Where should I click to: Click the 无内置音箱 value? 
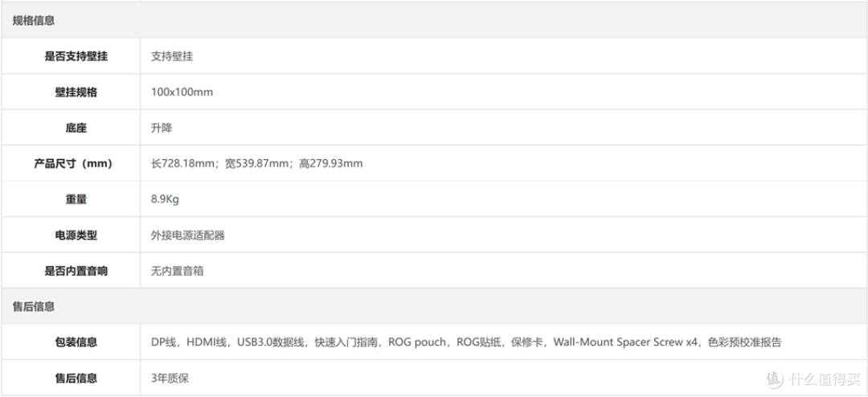[x=177, y=271]
